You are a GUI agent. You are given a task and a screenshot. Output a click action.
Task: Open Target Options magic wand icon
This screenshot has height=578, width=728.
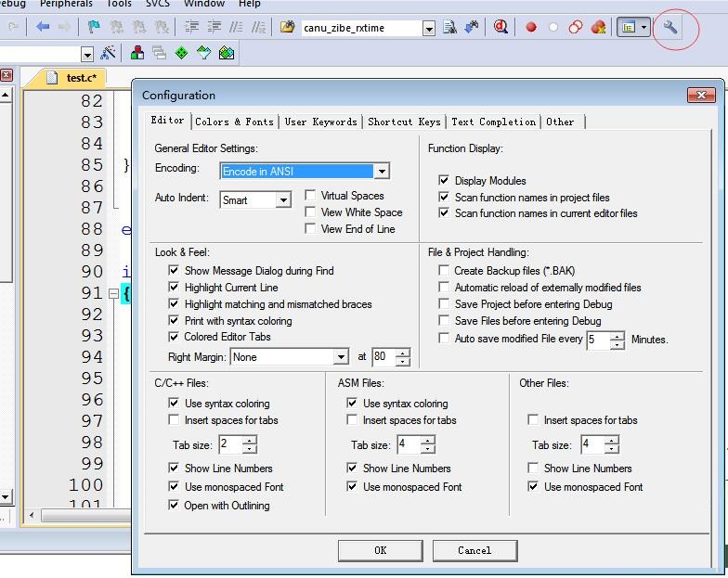[x=108, y=53]
